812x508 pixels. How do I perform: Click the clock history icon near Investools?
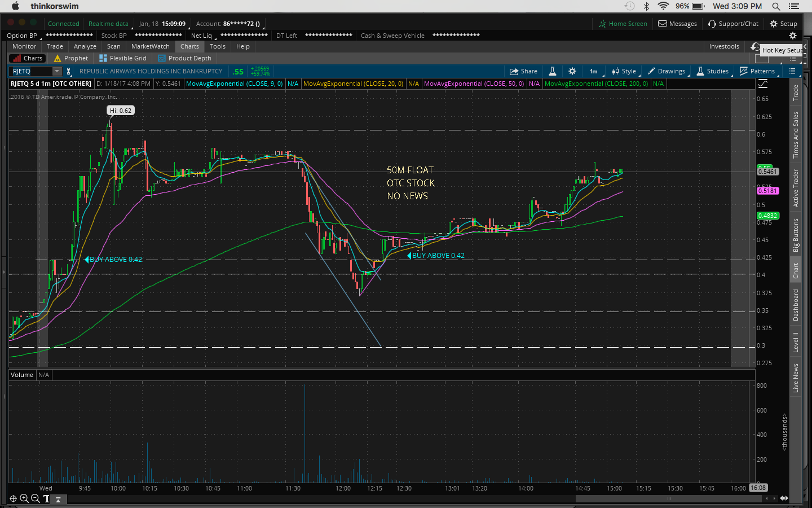click(x=755, y=46)
